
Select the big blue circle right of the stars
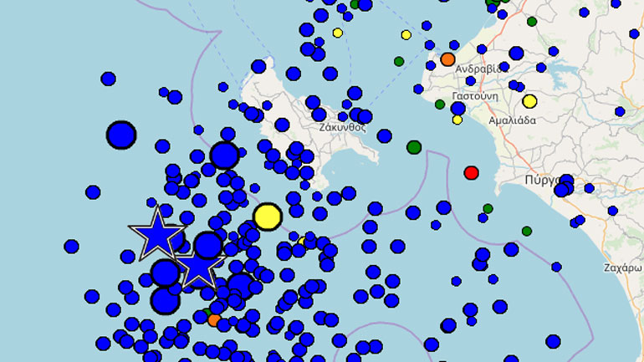tap(208, 245)
